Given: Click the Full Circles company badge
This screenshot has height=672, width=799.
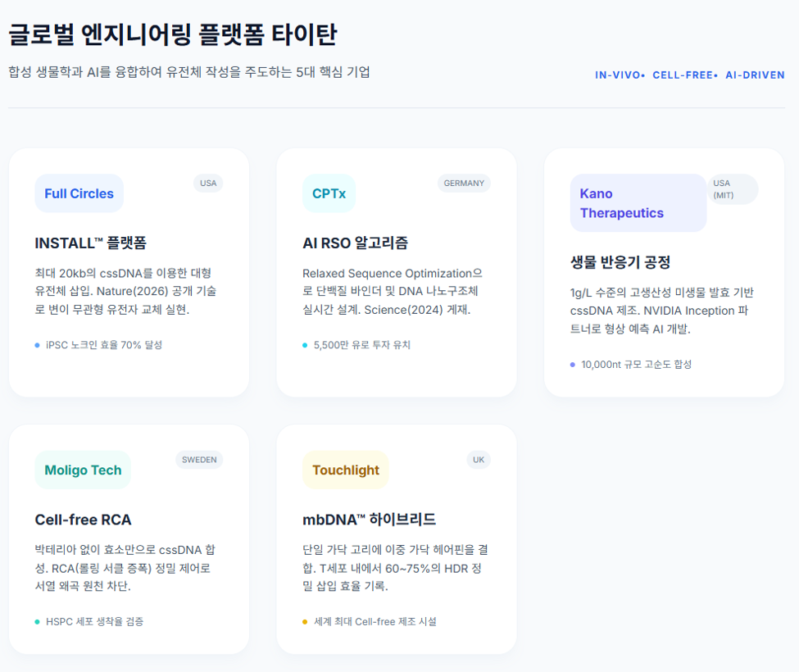Looking at the screenshot, I should (x=79, y=193).
